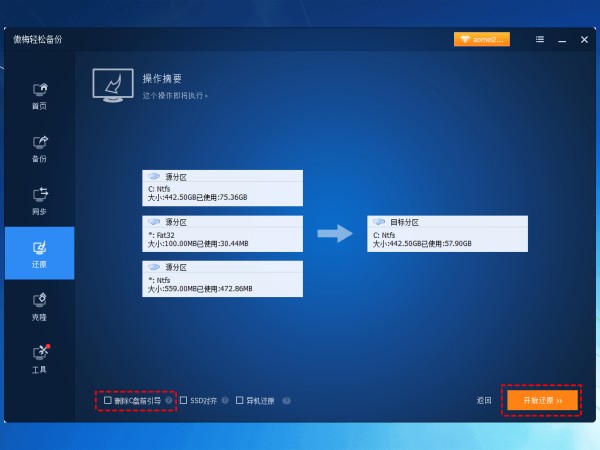The height and width of the screenshot is (450, 600).
Task: Check the 删除C盘前引导 checkbox
Action: click(108, 400)
